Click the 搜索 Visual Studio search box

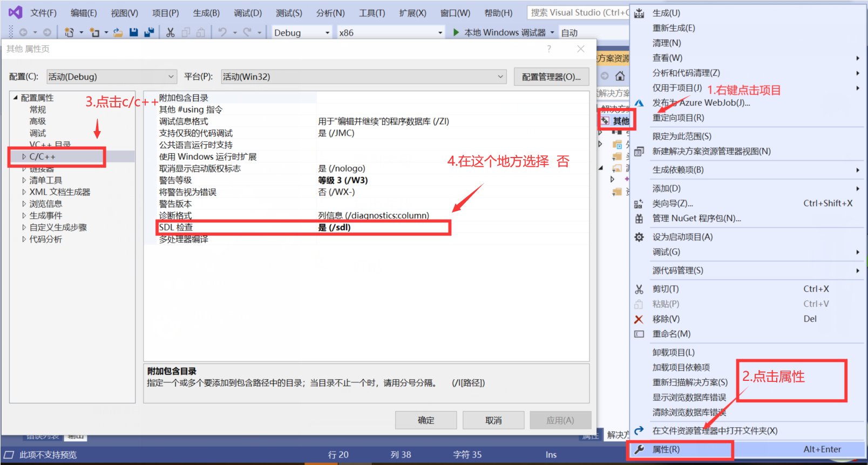(x=578, y=12)
